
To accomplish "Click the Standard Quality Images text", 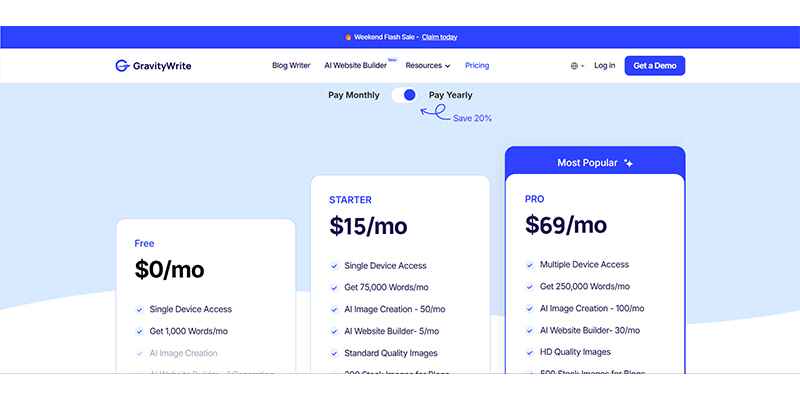I will click(391, 353).
